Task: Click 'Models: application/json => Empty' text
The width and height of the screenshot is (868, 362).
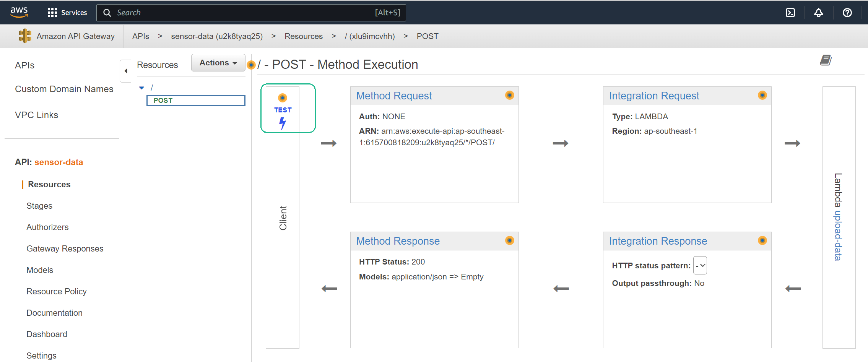Action: (x=421, y=277)
